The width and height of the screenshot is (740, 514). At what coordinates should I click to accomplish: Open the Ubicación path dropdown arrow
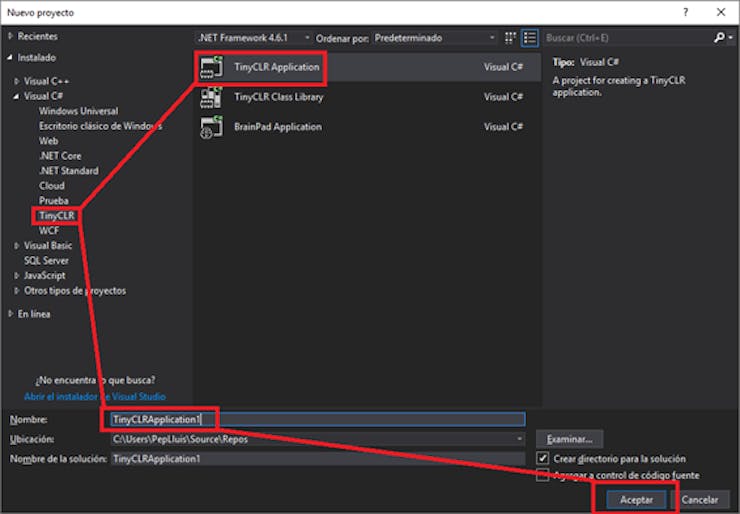(x=519, y=439)
